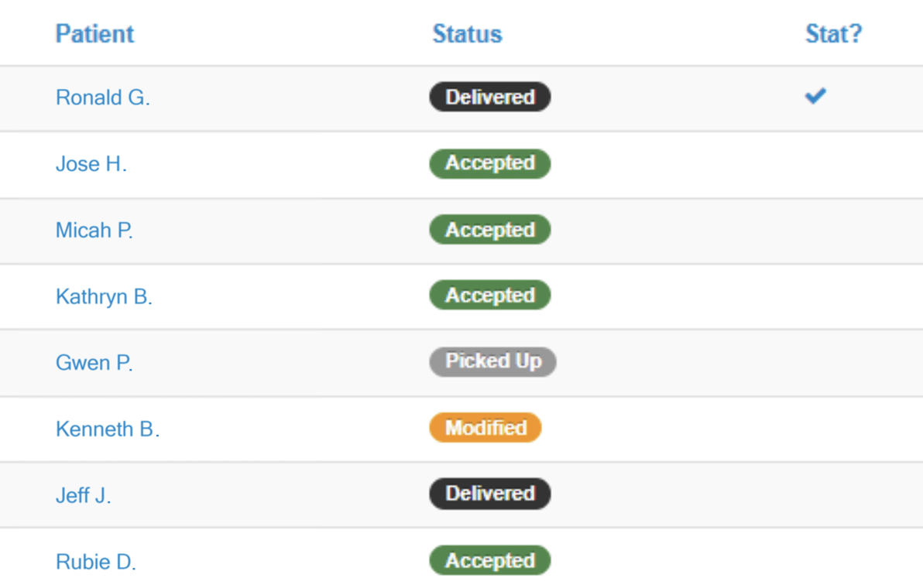923x588 pixels.
Task: Select the Micah P. patient link
Action: pyautogui.click(x=94, y=231)
